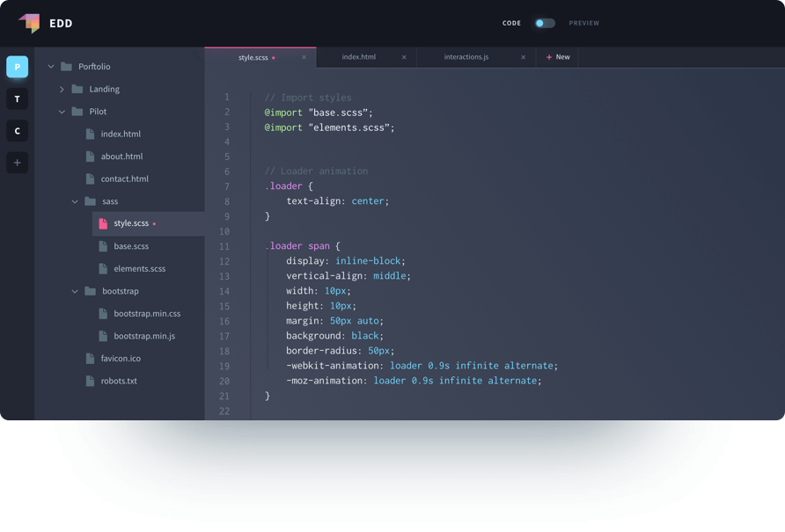Select the C workspace icon in sidebar

pyautogui.click(x=18, y=131)
